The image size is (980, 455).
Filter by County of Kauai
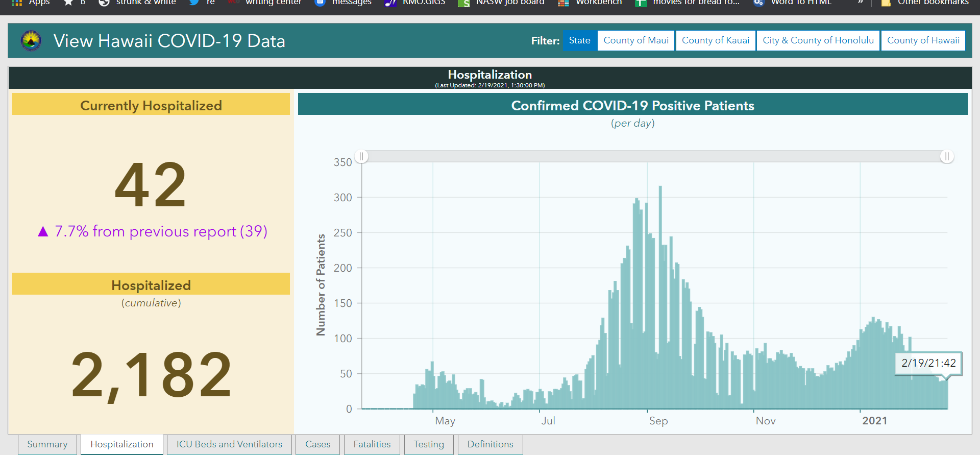pos(716,40)
